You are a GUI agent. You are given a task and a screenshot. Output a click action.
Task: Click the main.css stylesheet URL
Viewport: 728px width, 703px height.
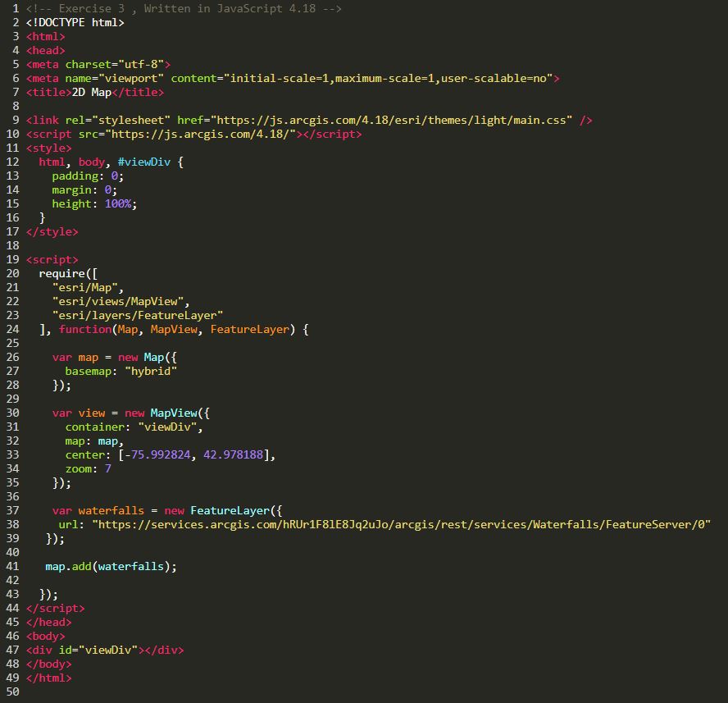(394, 120)
